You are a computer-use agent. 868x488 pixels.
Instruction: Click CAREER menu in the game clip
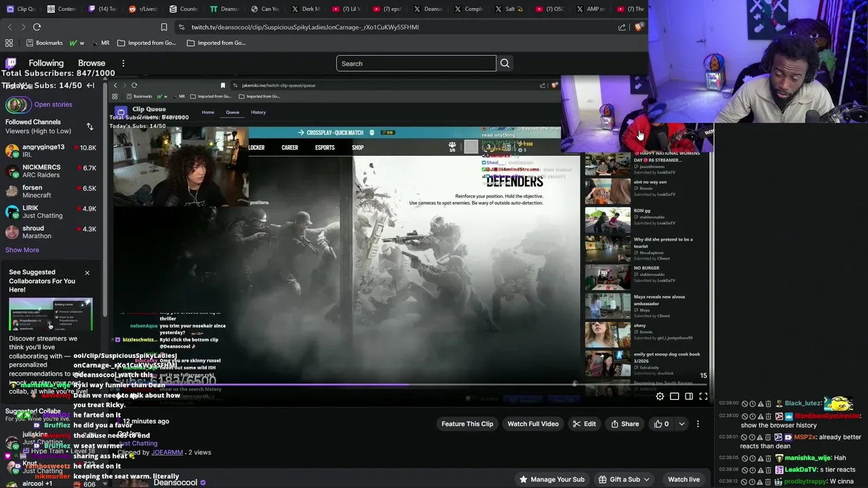coord(290,148)
